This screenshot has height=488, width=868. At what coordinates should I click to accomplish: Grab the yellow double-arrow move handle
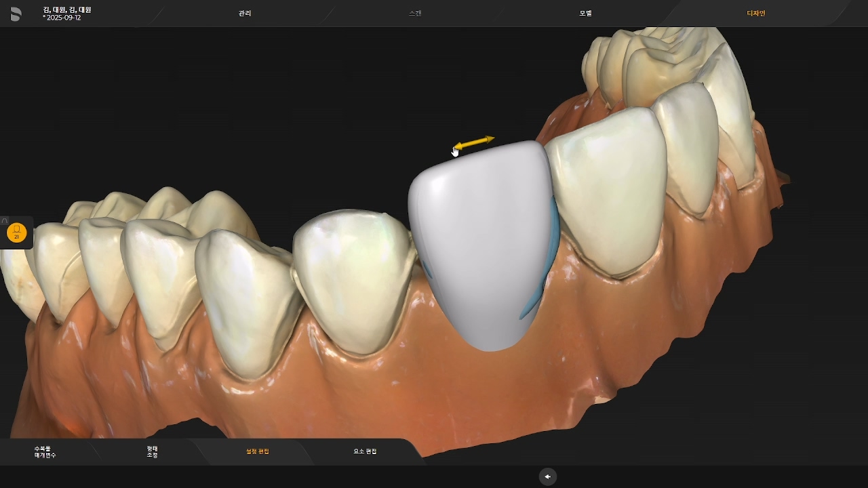(x=474, y=142)
